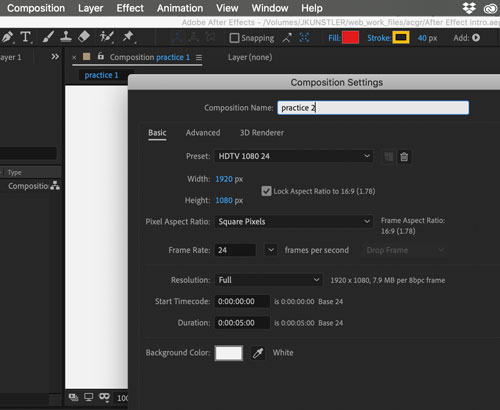
Task: Click the red Fill color swatch
Action: pyautogui.click(x=350, y=38)
